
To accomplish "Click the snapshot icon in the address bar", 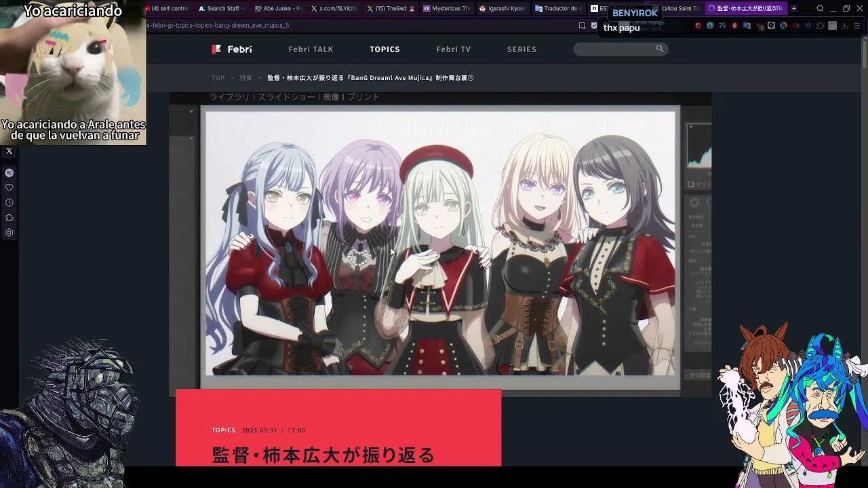I will point(582,26).
